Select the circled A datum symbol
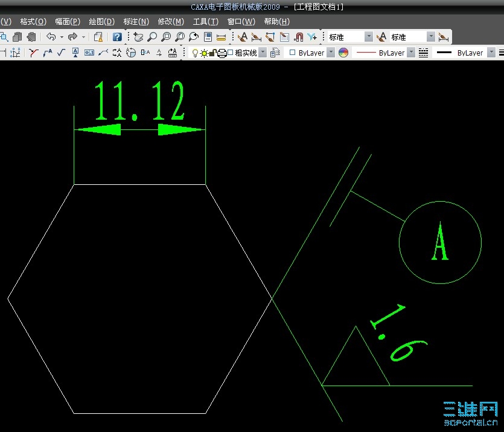The width and height of the screenshot is (504, 432). coord(440,242)
